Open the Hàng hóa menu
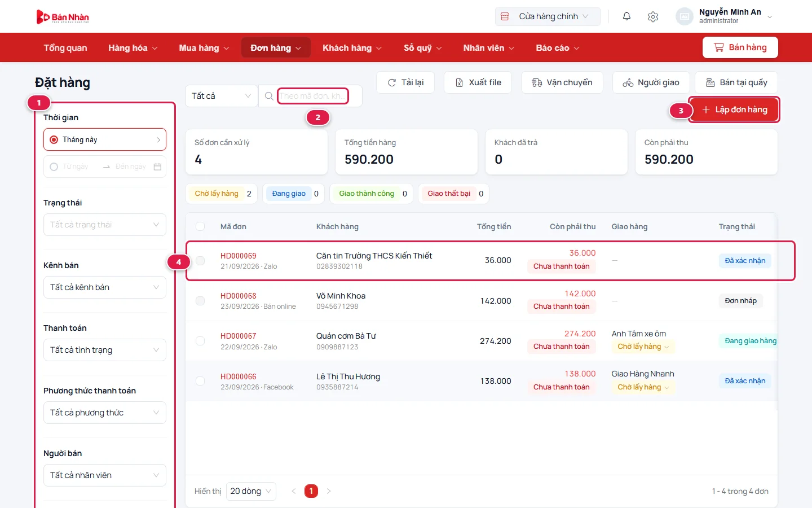812x508 pixels. (133, 48)
